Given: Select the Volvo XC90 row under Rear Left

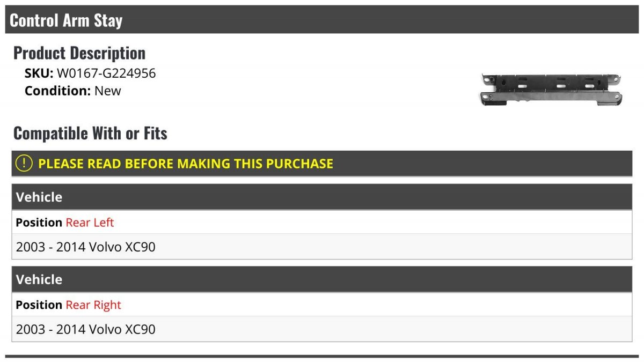Looking at the screenshot, I should [x=322, y=247].
